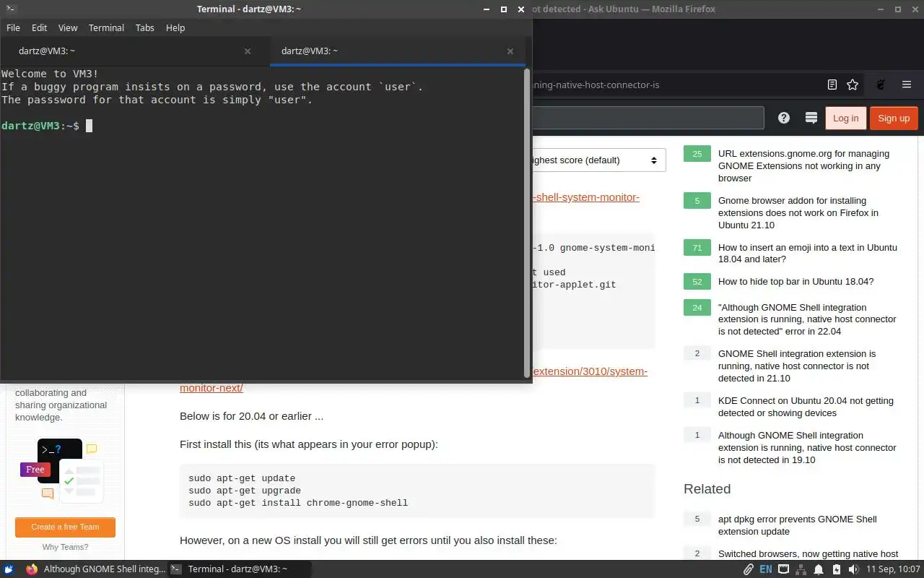Image resolution: width=924 pixels, height=578 pixels.
Task: Click the terminal icon in Terminal title bar
Action: (x=10, y=9)
